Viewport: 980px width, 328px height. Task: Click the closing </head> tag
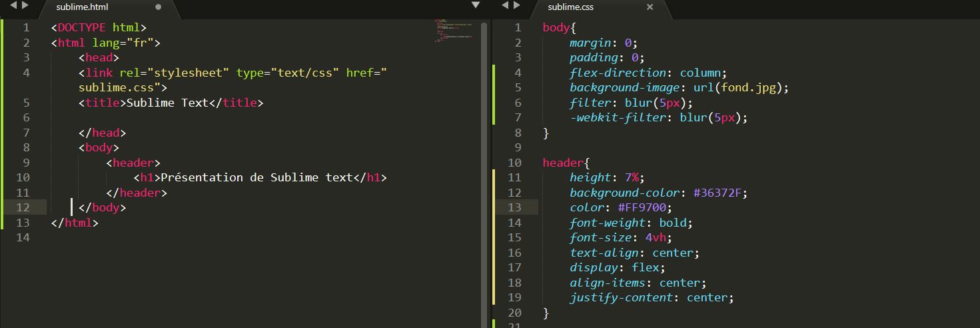click(102, 133)
